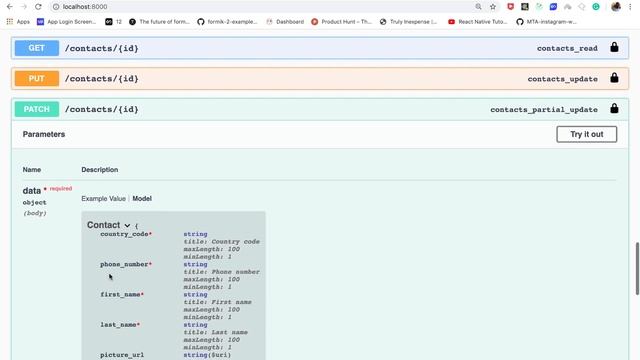Open the bookmark labeled 12
The image size is (640, 360).
tap(113, 22)
